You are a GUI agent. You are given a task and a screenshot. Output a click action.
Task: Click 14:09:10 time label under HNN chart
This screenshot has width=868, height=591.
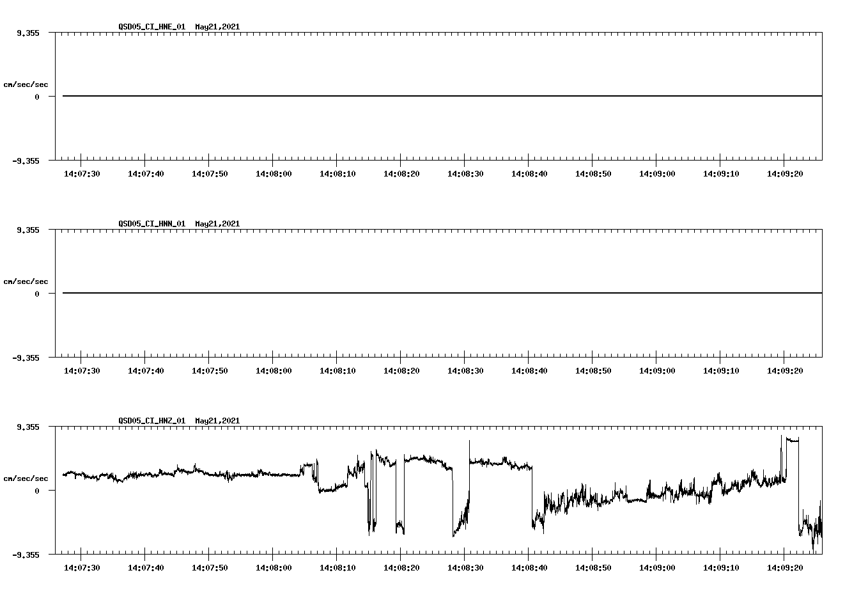721,370
